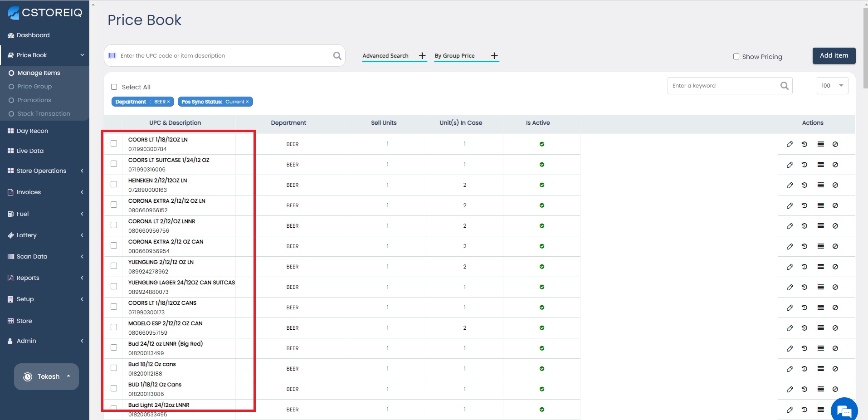
Task: Check the Bud 18/12 Oz cans checkbox
Action: [114, 368]
